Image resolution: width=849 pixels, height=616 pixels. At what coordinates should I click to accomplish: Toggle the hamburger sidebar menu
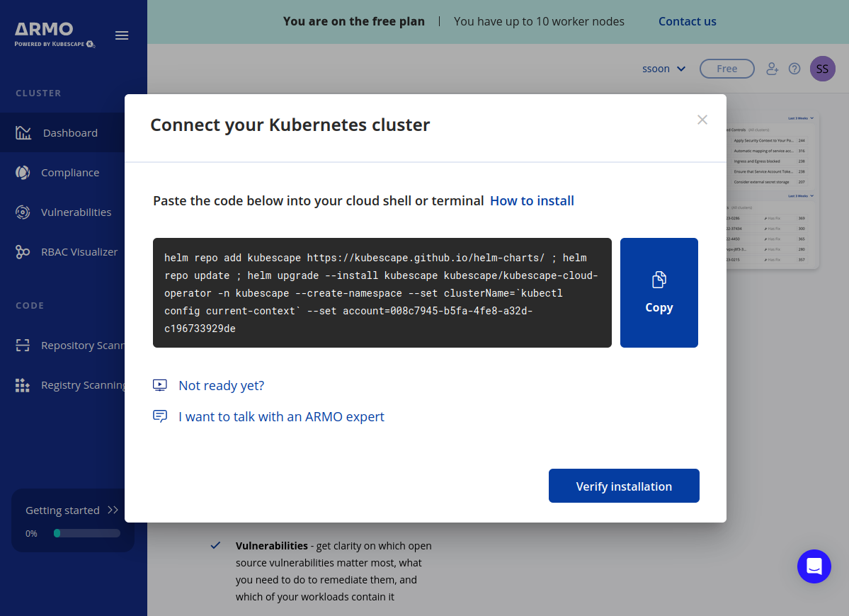(122, 35)
